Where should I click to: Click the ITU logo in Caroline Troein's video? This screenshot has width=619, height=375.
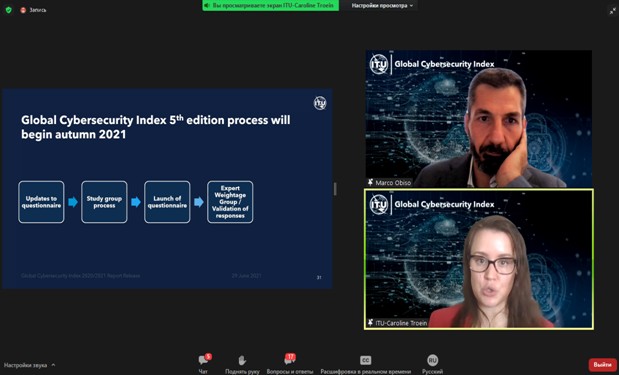[379, 204]
